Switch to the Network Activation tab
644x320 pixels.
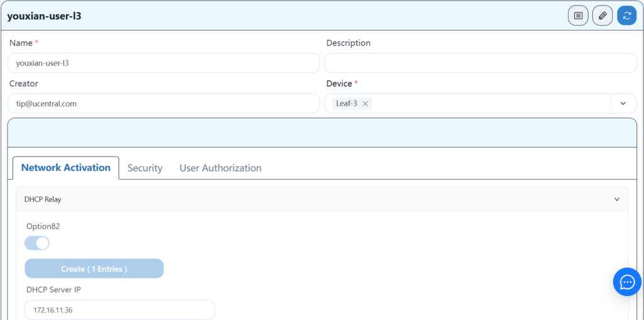click(x=66, y=168)
